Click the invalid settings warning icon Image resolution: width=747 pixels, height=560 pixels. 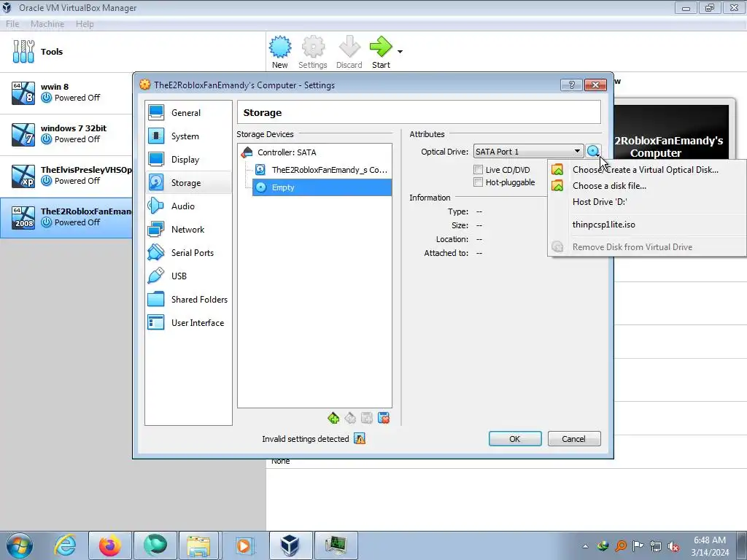click(x=360, y=438)
